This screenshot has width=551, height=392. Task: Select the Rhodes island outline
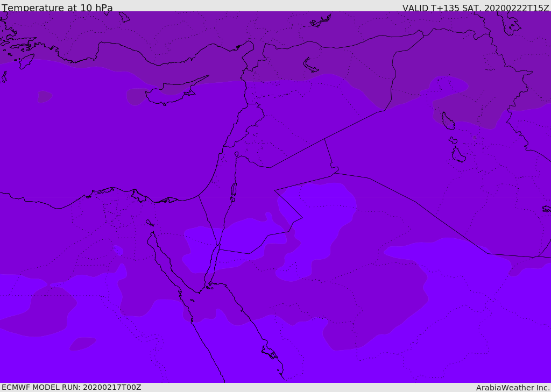point(27,61)
